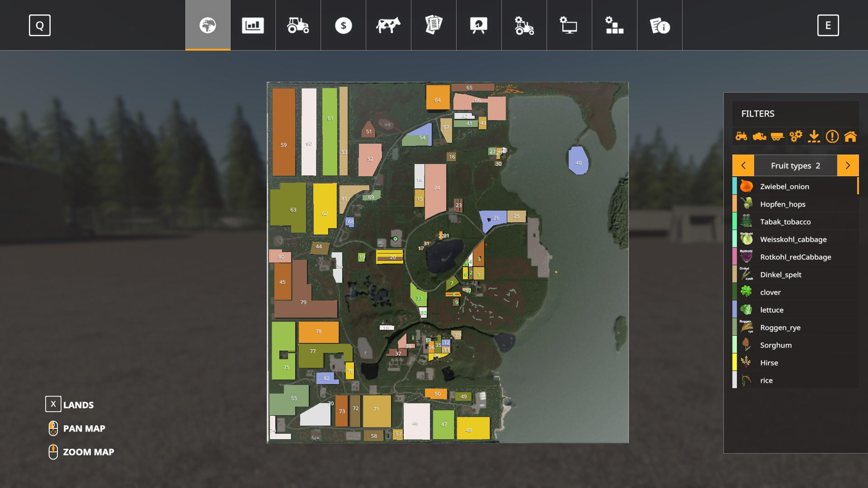Open the display settings monitor tab

coord(569,25)
